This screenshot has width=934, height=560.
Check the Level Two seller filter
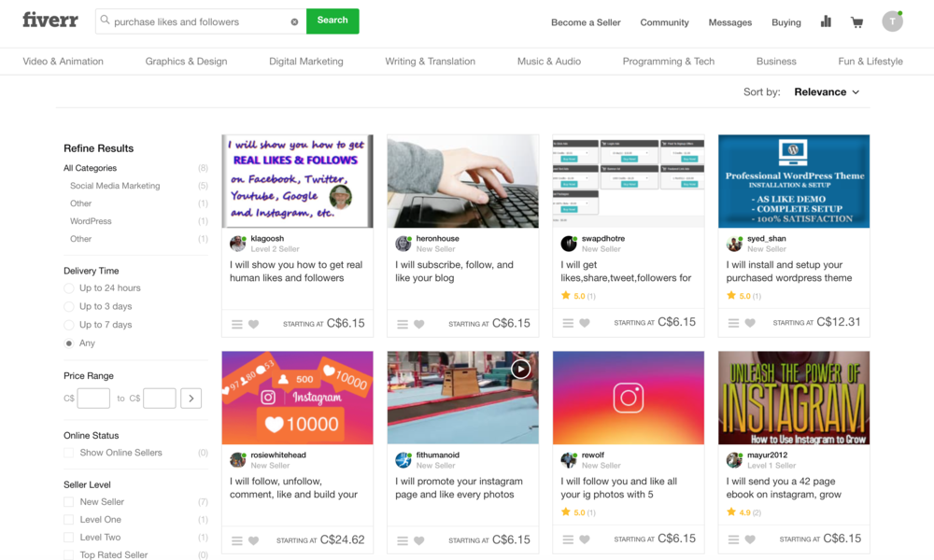(69, 538)
